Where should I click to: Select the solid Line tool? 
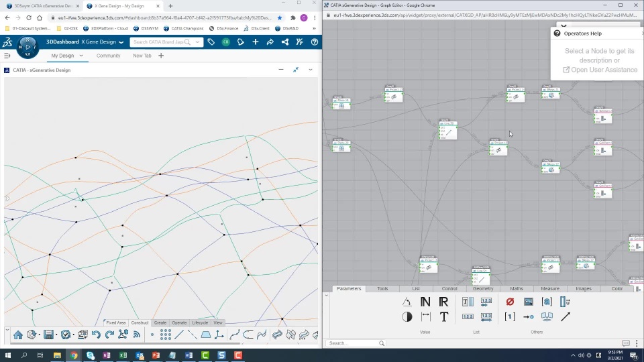pyautogui.click(x=179, y=335)
